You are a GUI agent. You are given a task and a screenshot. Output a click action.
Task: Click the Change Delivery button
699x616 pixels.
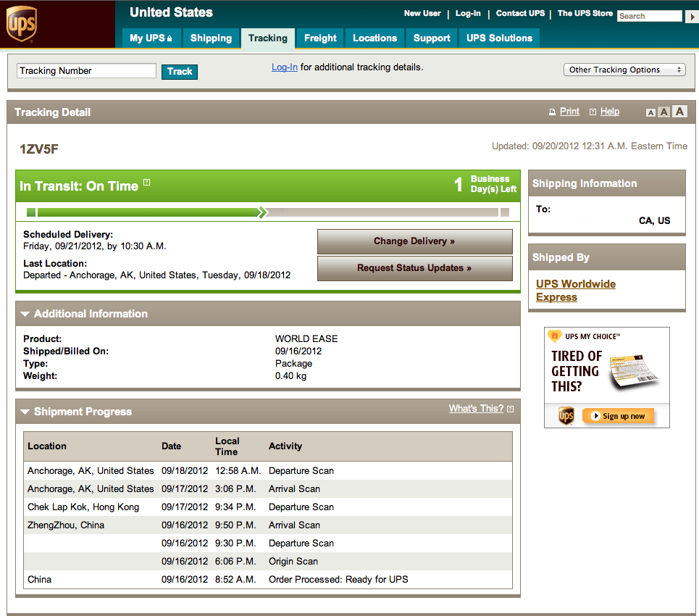coord(414,241)
